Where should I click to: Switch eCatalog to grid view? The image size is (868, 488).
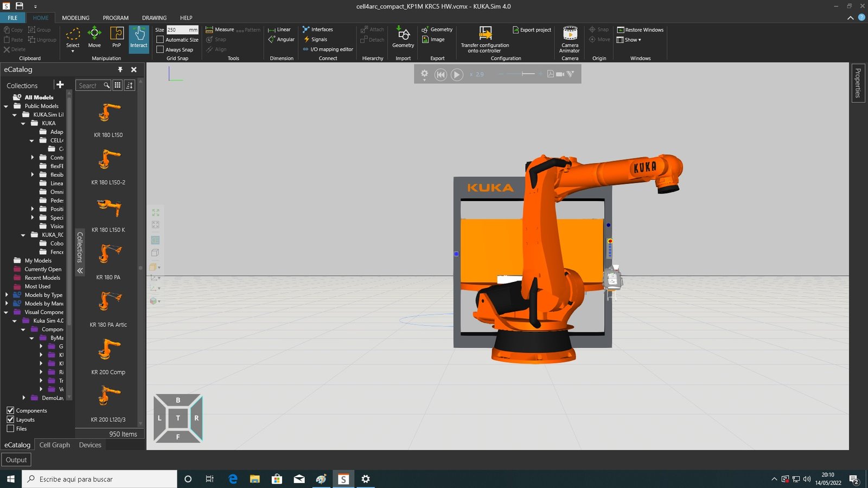click(x=117, y=85)
